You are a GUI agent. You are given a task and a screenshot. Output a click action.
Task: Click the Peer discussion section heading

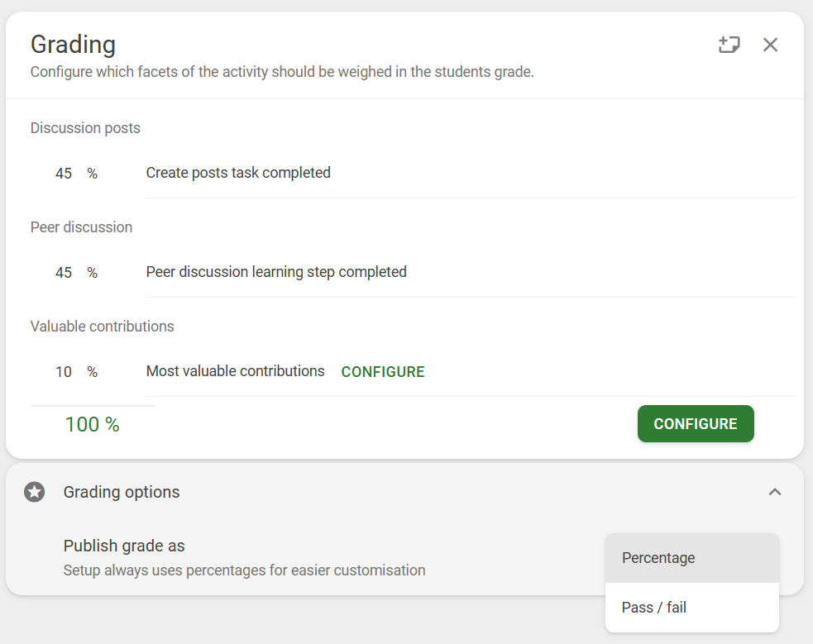pyautogui.click(x=81, y=227)
